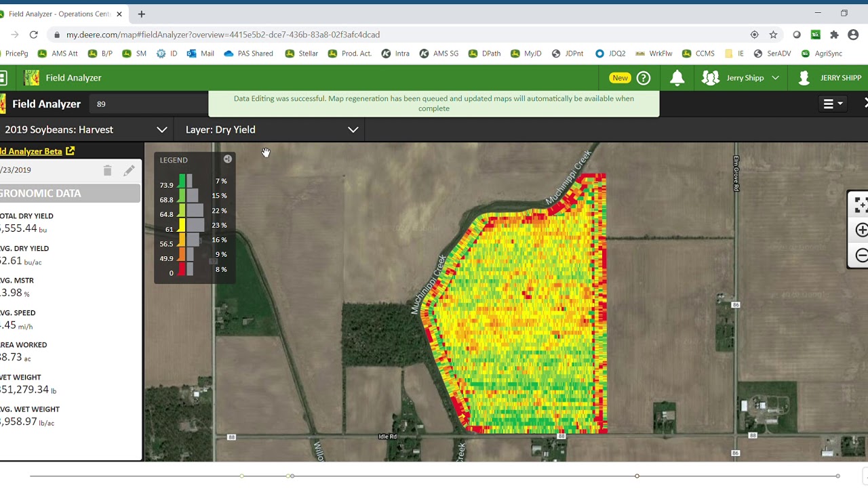
Task: Open the Chrome profile avatar
Action: click(853, 35)
